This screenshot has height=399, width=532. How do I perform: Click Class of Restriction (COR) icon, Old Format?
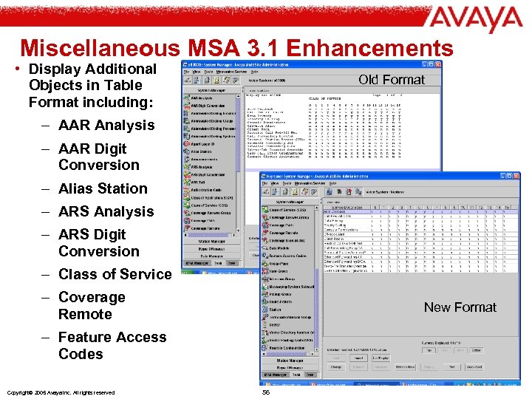[x=187, y=197]
